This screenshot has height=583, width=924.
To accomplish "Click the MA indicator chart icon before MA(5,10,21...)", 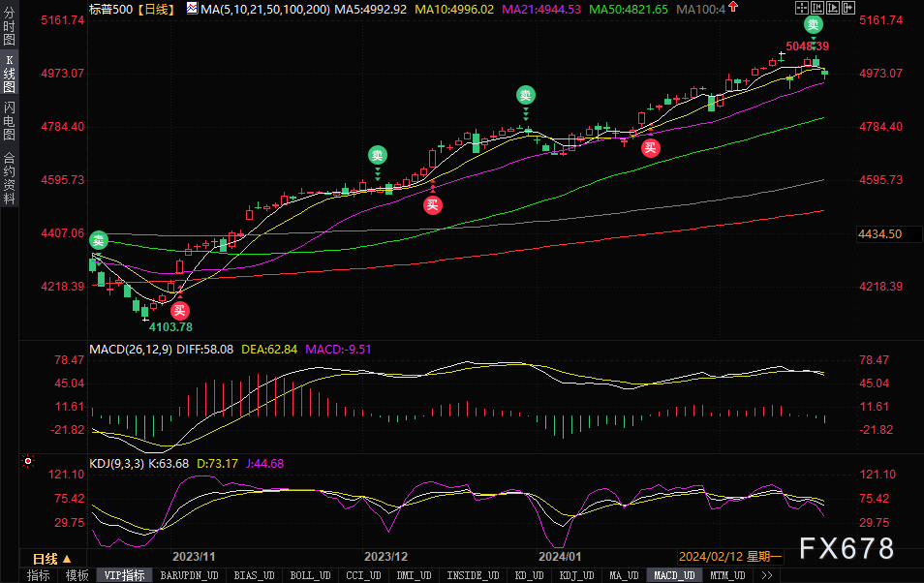I will pyautogui.click(x=192, y=9).
